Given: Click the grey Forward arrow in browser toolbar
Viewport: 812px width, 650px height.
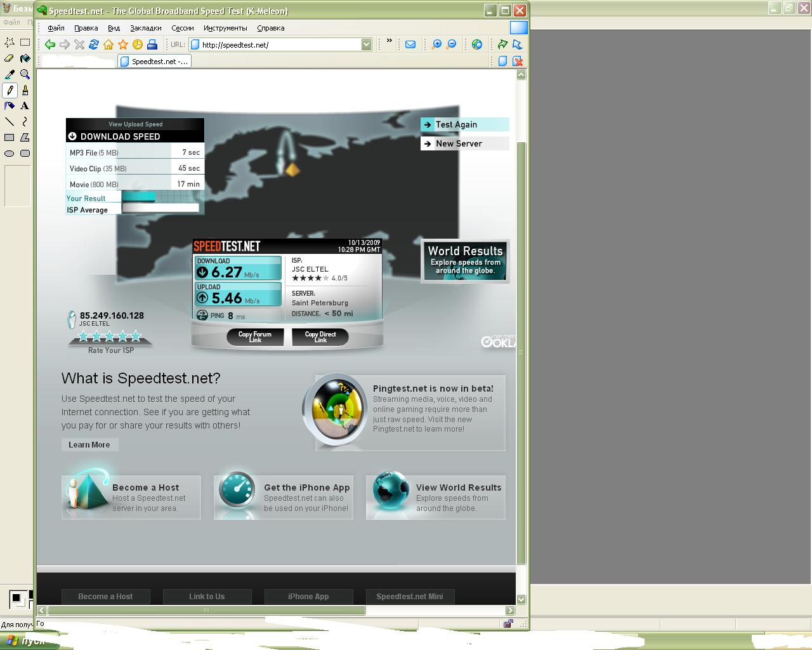Looking at the screenshot, I should pos(64,44).
